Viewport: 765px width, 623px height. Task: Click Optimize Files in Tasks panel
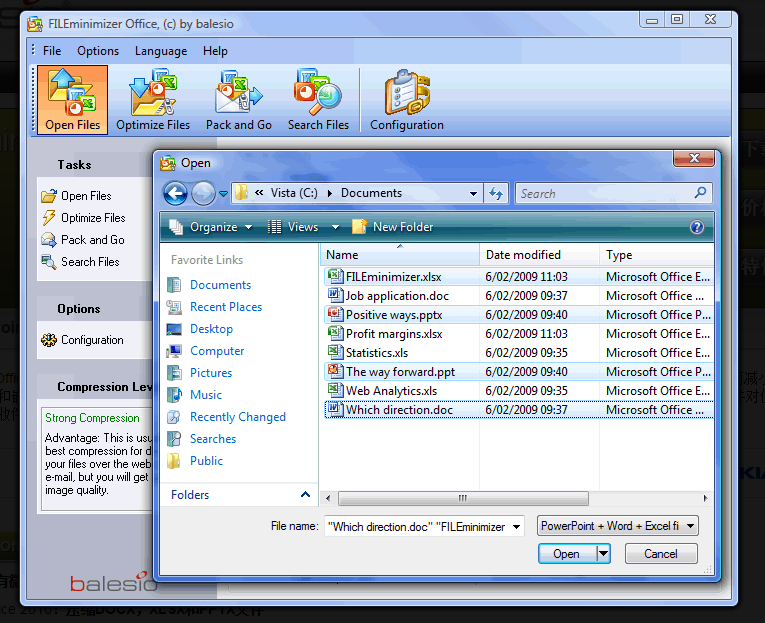tap(83, 218)
